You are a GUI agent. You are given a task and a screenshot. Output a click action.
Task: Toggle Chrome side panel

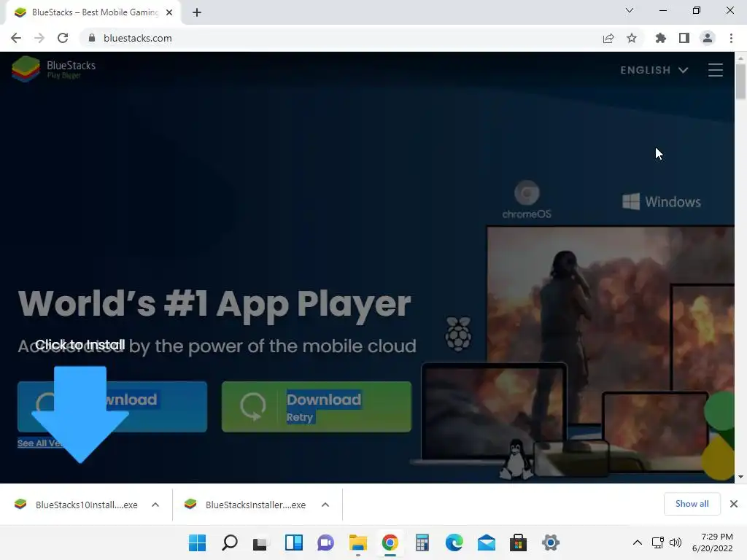(x=684, y=38)
